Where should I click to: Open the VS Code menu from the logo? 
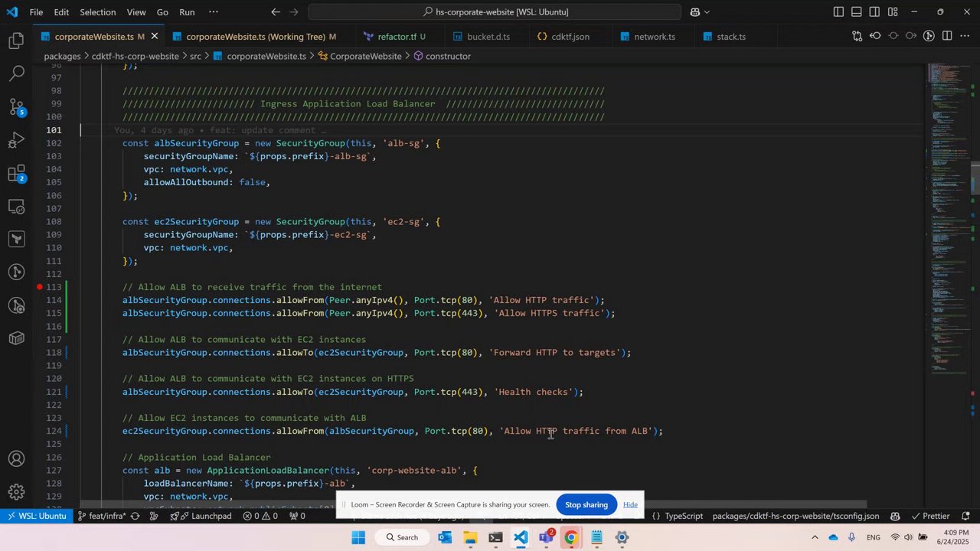tap(12, 11)
